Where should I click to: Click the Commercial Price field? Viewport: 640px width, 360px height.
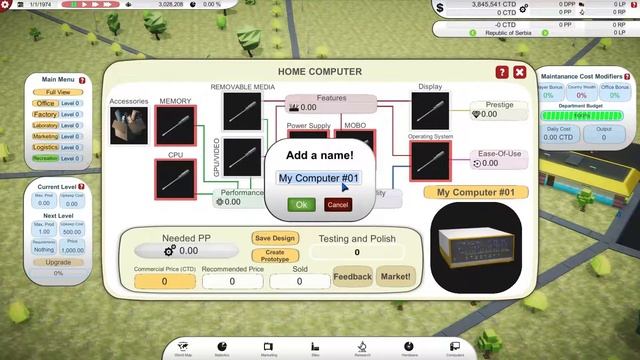[x=164, y=281]
